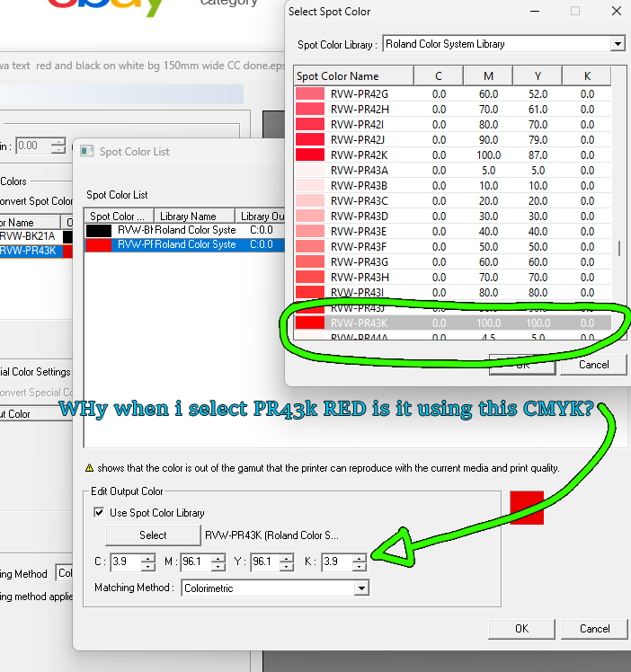
Task: Sort by Spot Color Name column header
Action: pos(353,75)
